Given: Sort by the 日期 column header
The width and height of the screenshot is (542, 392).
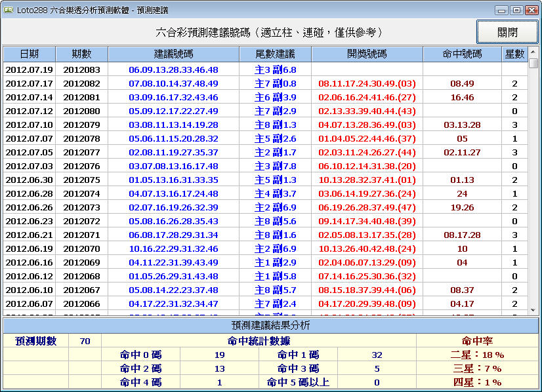Looking at the screenshot, I should (29, 54).
